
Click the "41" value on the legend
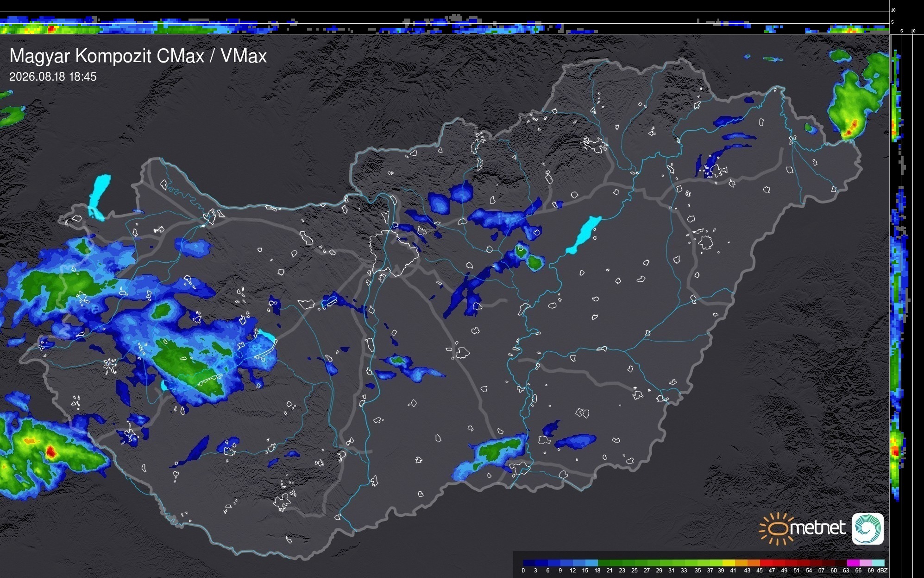(x=733, y=571)
